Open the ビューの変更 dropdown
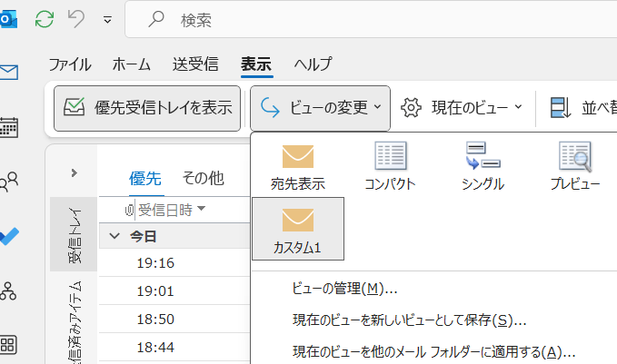Screen dimensions: 617x364 [320, 108]
